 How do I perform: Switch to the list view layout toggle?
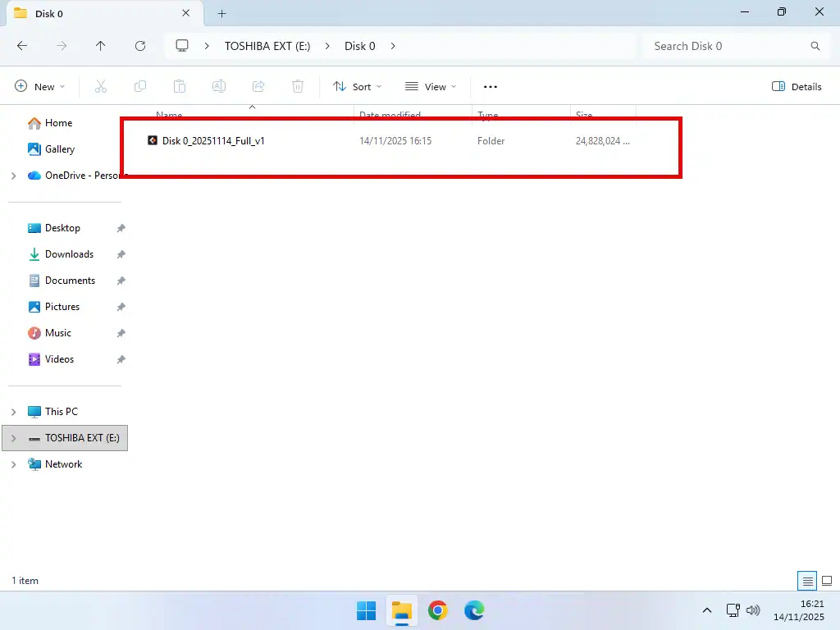[807, 580]
